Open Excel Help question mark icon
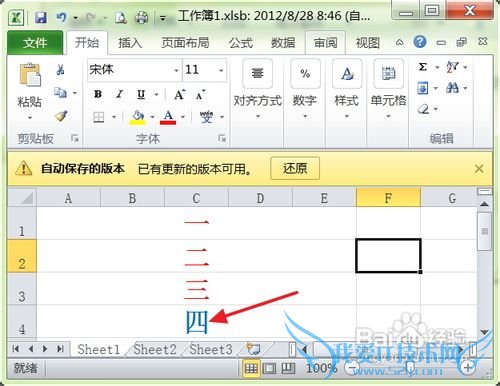Viewport: 500px width, 386px height. [420, 42]
